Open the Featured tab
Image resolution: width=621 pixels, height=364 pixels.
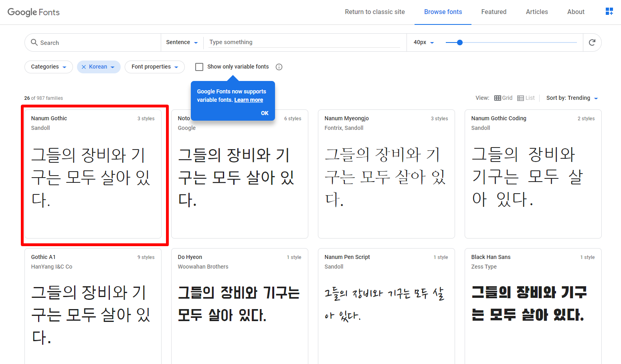click(494, 12)
